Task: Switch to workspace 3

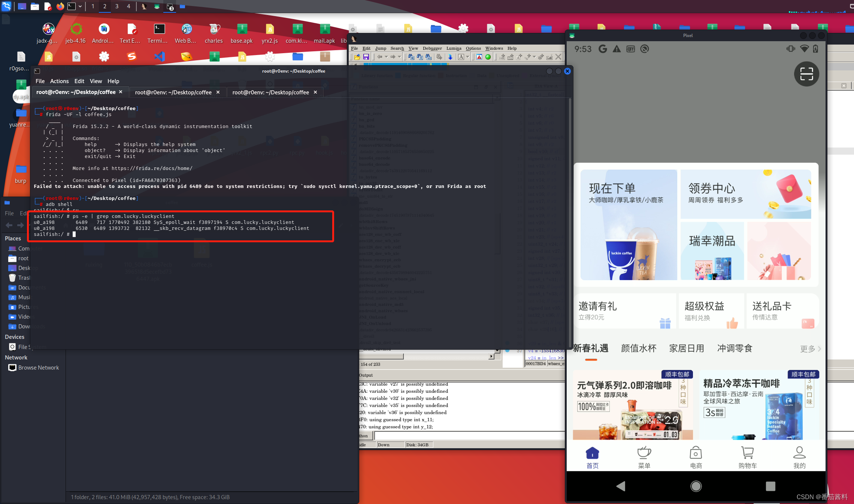Action: [117, 6]
